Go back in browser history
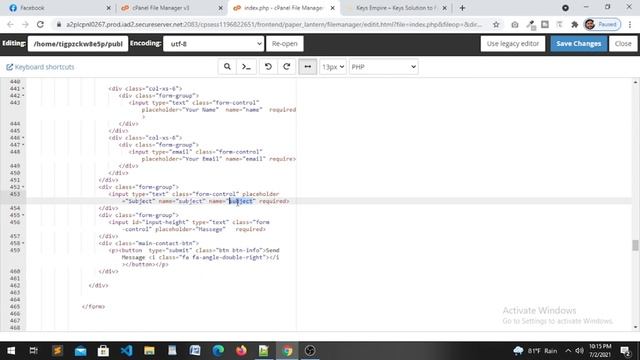640x360 pixels. click(x=10, y=24)
